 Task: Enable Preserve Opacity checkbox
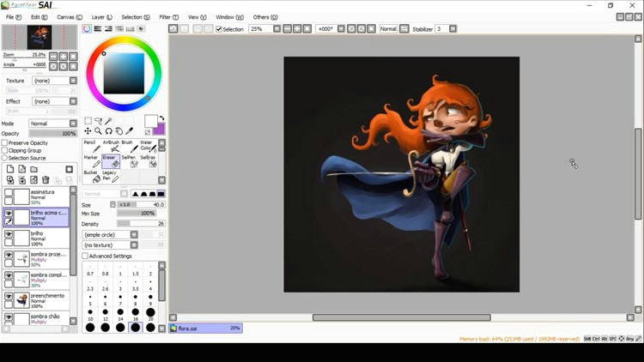pyautogui.click(x=4, y=143)
